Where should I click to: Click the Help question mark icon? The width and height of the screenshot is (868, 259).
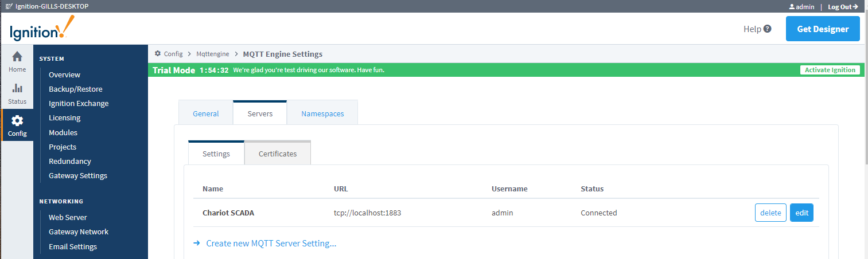tap(767, 29)
